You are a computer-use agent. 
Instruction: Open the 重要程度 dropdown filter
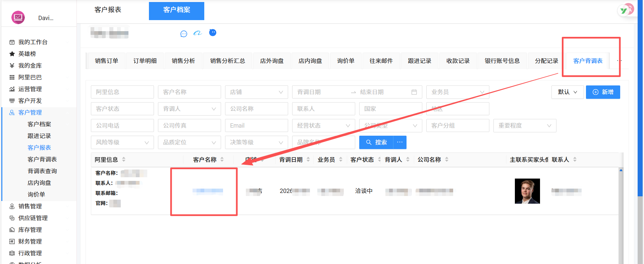(525, 126)
